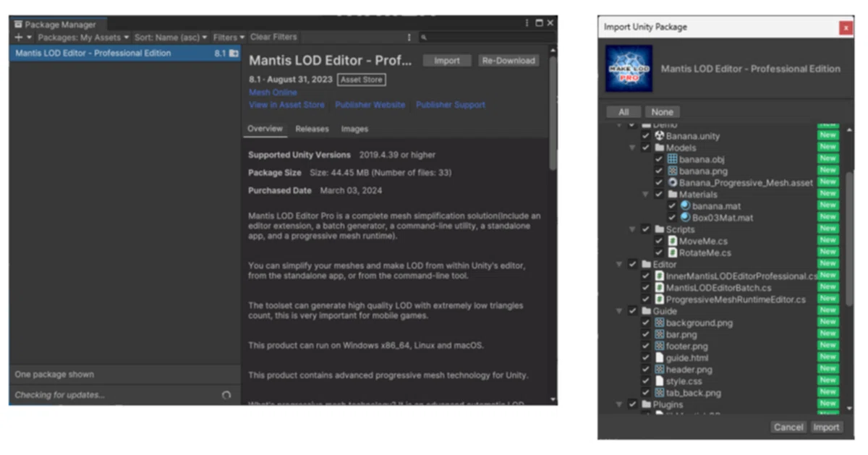Open the Sort: Name (asc) dropdown
Image resolution: width=868 pixels, height=455 pixels.
[x=171, y=37]
